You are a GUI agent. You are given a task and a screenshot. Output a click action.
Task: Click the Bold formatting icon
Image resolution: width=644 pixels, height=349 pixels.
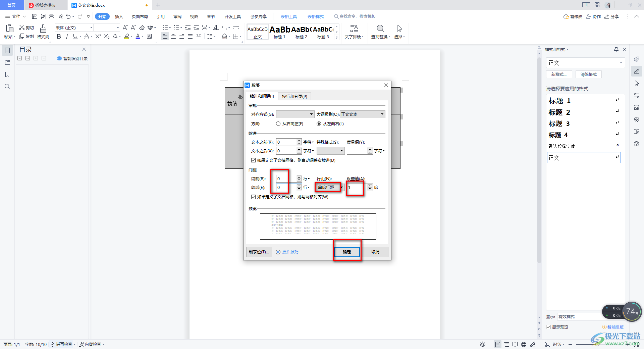tap(59, 37)
